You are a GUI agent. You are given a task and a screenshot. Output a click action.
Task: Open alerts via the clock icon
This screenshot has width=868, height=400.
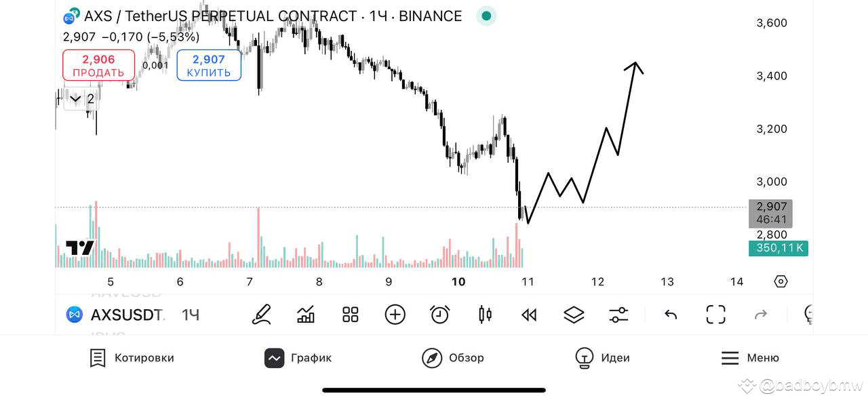[439, 315]
